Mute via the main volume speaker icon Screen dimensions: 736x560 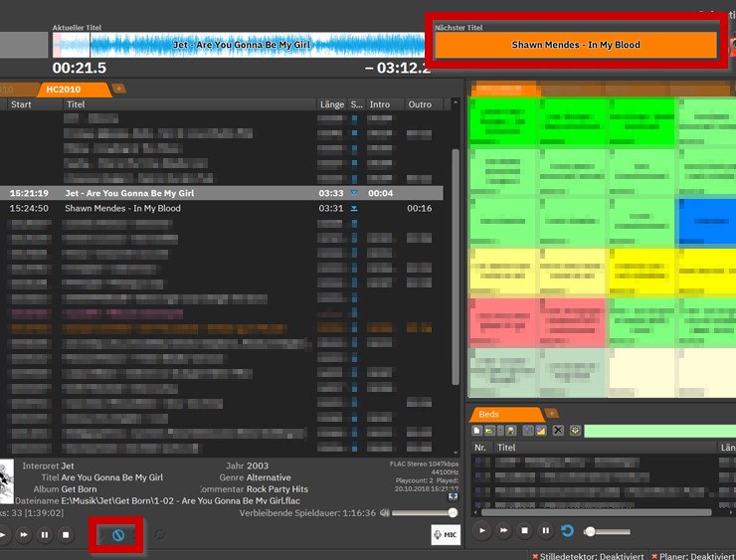point(385,513)
